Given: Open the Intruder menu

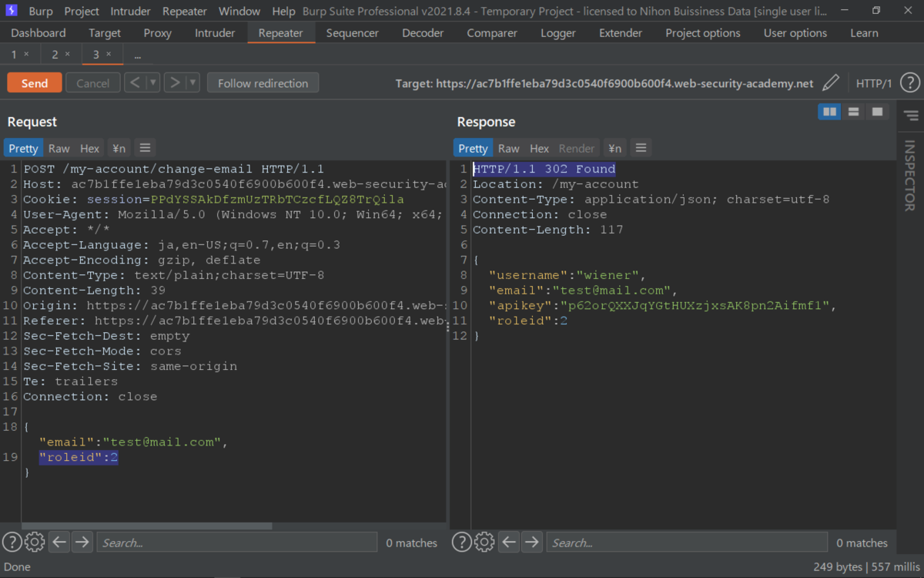Looking at the screenshot, I should point(132,11).
